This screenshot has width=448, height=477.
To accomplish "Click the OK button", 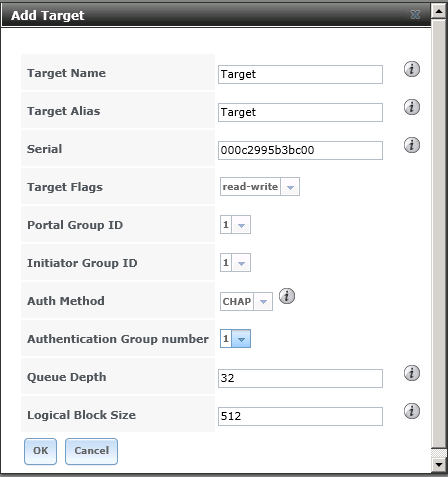I will coord(40,451).
